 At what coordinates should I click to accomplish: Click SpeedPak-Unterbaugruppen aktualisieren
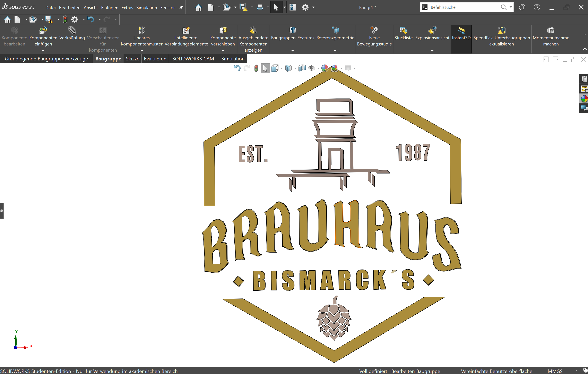coord(502,37)
